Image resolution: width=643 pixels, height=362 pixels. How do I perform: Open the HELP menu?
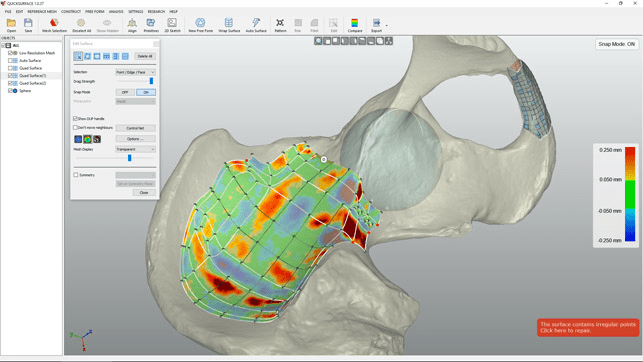coord(173,11)
